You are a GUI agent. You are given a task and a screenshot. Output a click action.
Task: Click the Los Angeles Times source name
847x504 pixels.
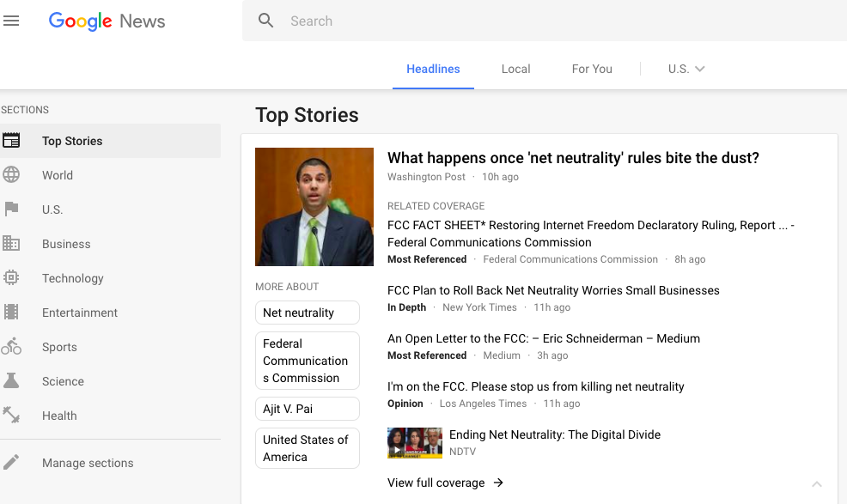[483, 404]
